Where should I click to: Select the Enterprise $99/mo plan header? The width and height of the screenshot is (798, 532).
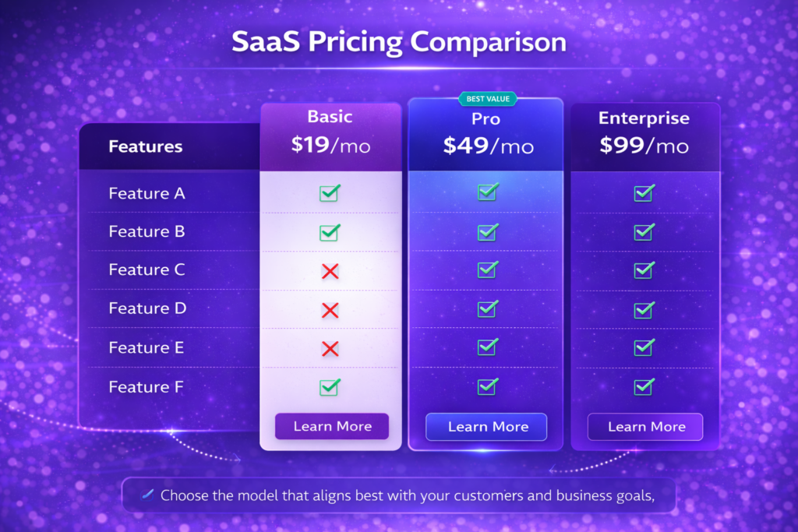644,134
